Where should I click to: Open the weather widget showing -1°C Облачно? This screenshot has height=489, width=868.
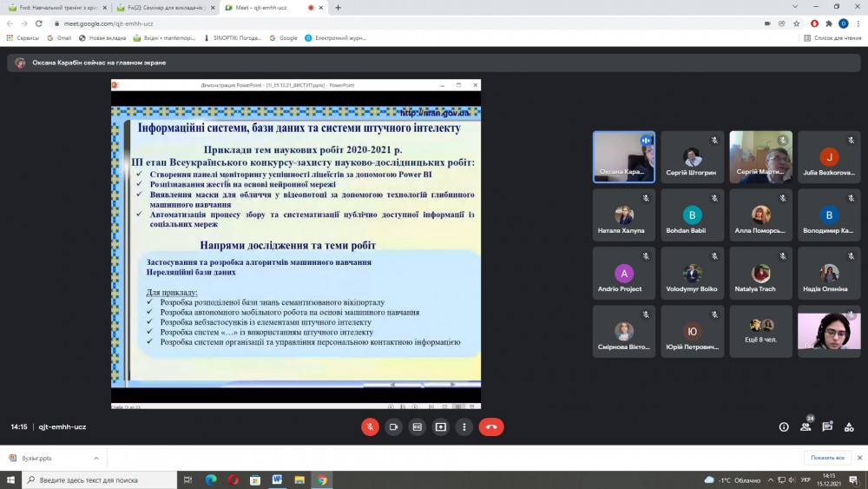[x=733, y=480]
